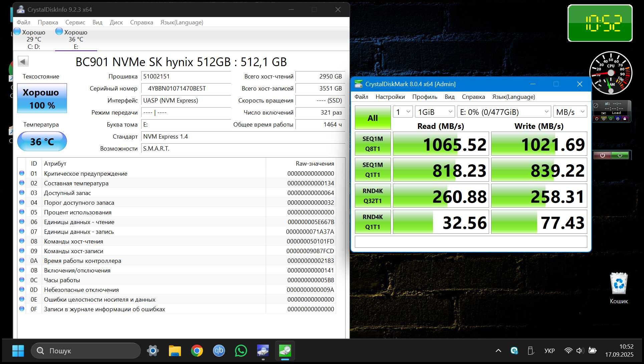Select the C: D: disk status icon
Image resolution: width=644 pixels, height=364 pixels.
17,31
